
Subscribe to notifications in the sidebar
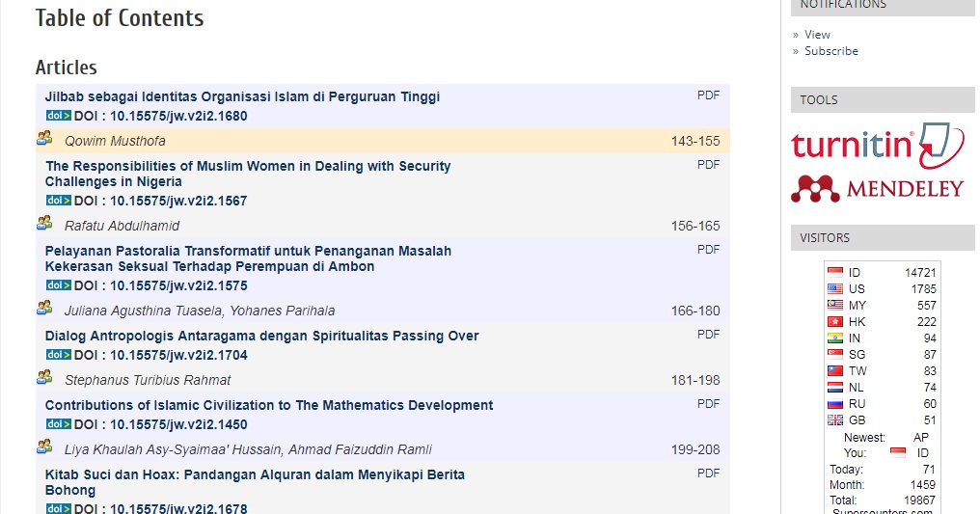click(x=830, y=51)
